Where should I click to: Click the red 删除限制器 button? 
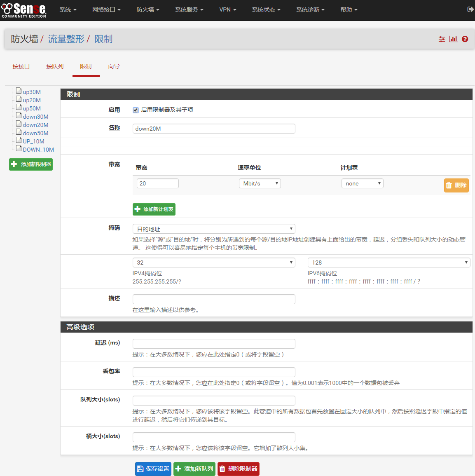(x=238, y=469)
